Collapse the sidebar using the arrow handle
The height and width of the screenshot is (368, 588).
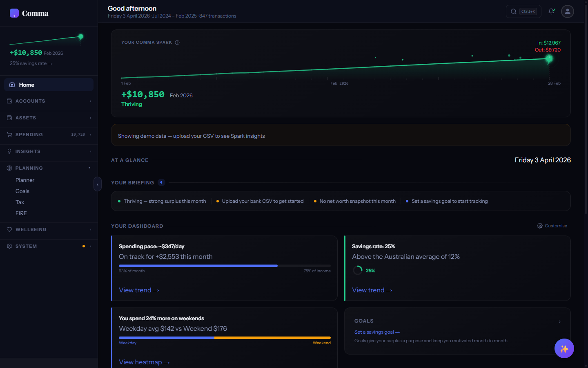click(x=98, y=184)
